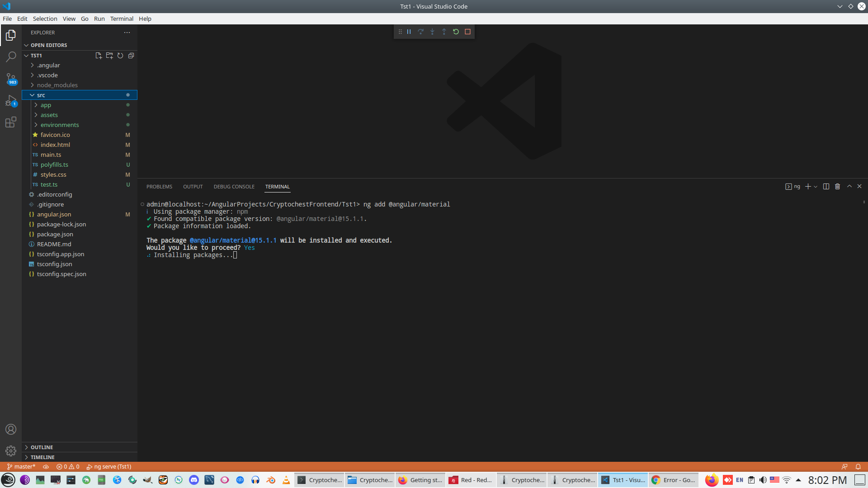Collapse the src folder
Viewport: 868px width, 488px height.
41,95
